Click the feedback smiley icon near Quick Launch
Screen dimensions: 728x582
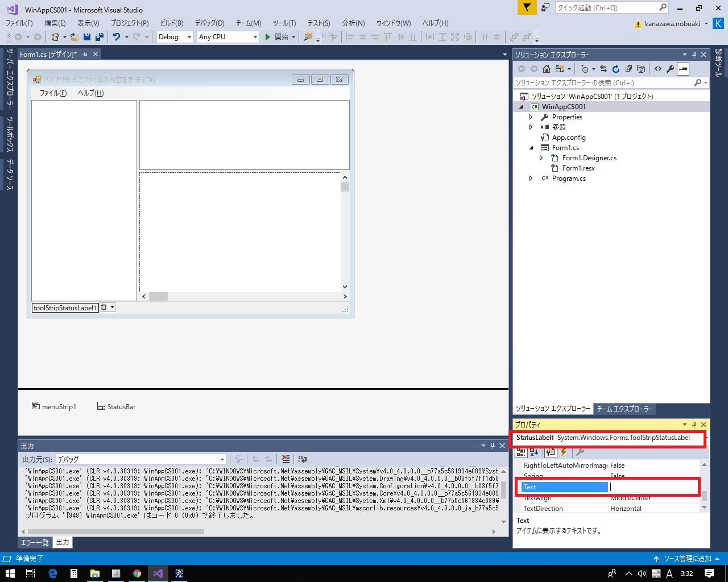pos(545,7)
